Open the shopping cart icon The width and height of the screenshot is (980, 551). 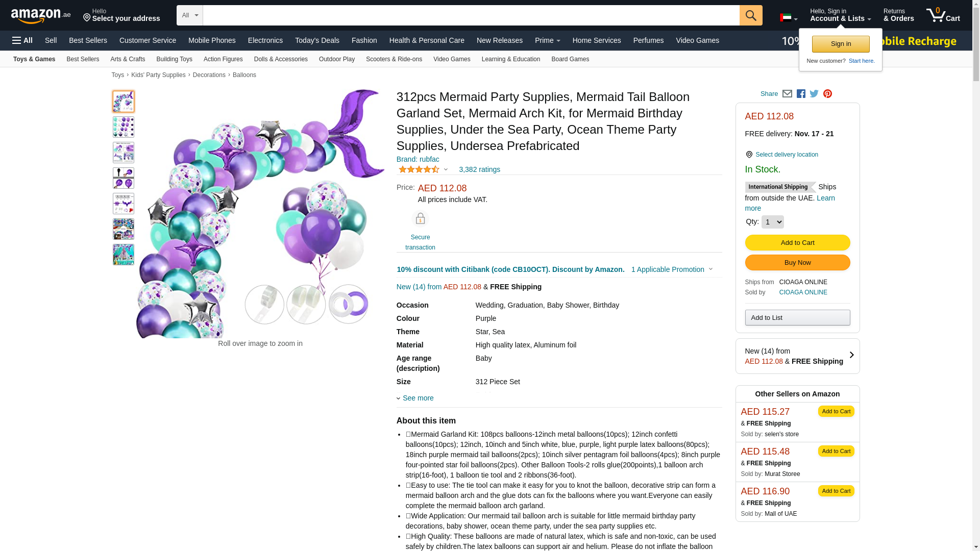943,15
